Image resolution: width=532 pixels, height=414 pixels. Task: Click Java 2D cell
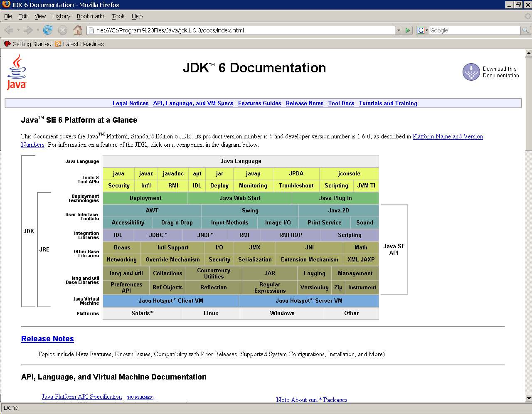(339, 211)
